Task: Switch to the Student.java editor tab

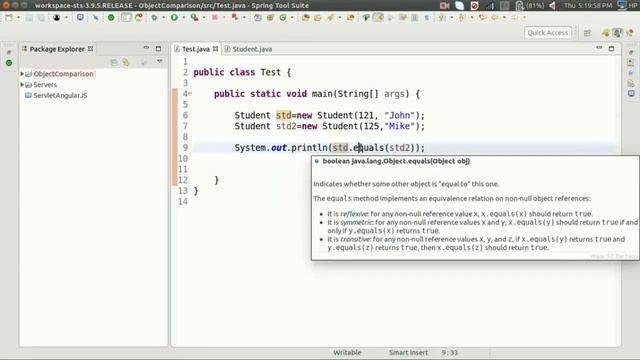Action: coord(252,49)
